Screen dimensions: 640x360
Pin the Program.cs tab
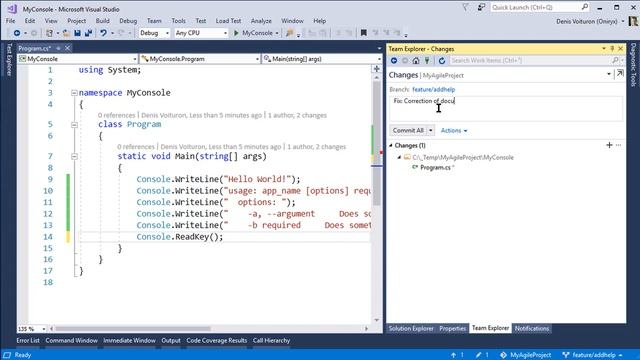tap(58, 48)
